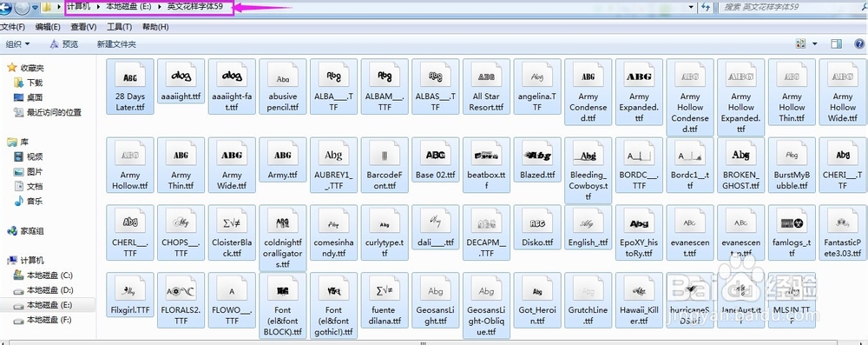Click 计算机 in the address path
This screenshot has height=345, width=868.
coord(79,7)
